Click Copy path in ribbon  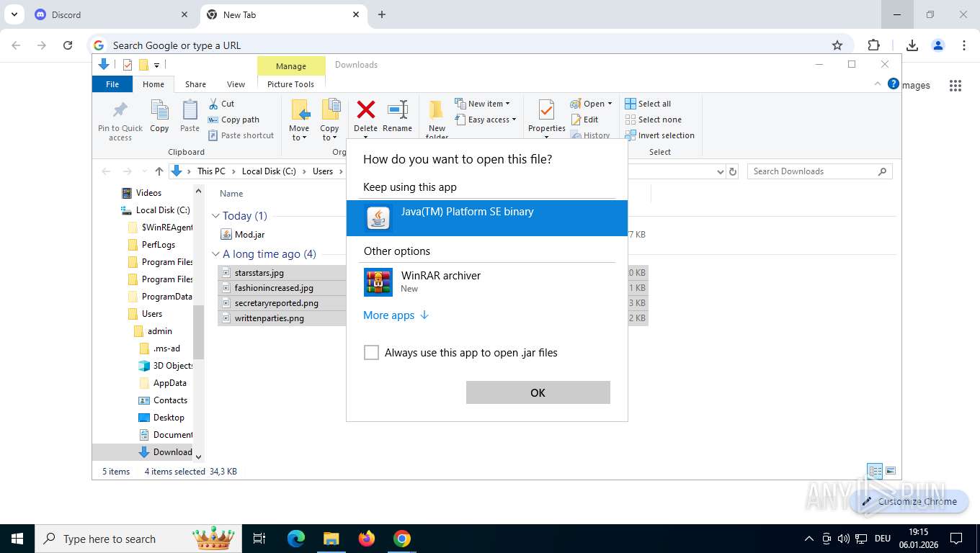[x=233, y=120]
